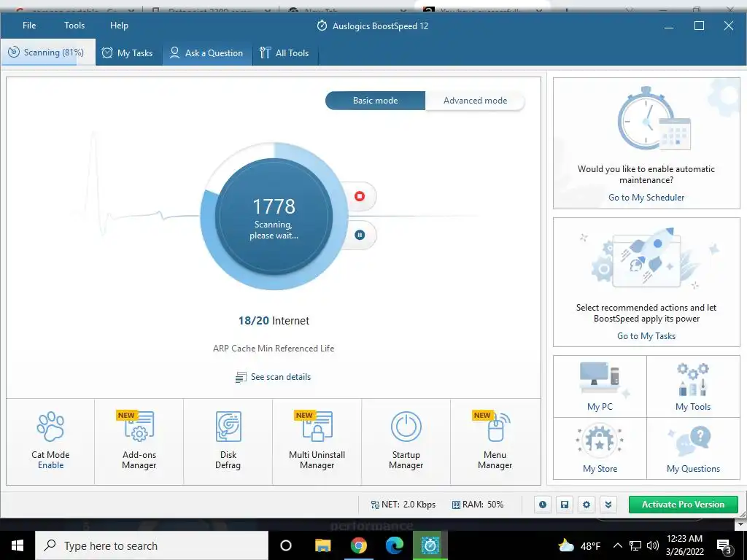Pause the scan in progress
The image size is (747, 560).
coord(360,235)
